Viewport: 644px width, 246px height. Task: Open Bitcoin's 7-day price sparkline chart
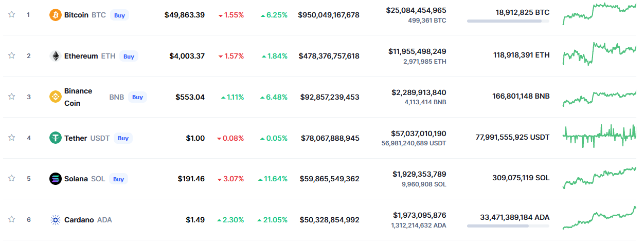click(x=599, y=13)
